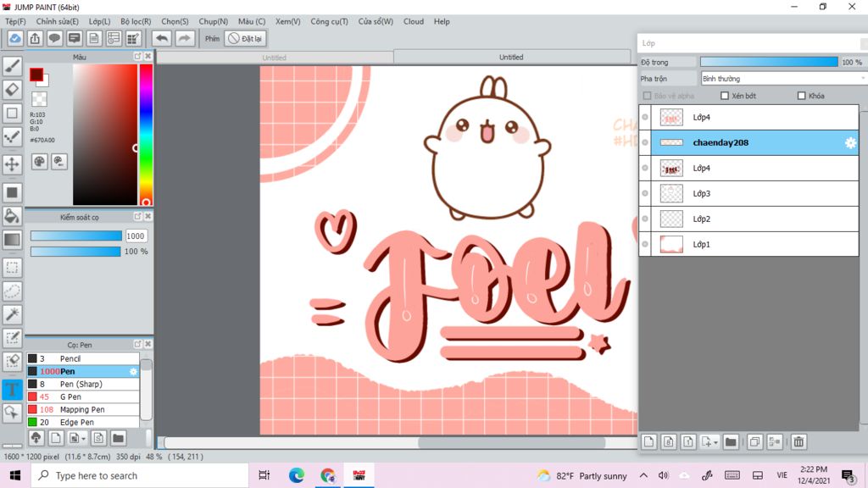Toggle visibility of chaenday208 layer

coord(645,142)
